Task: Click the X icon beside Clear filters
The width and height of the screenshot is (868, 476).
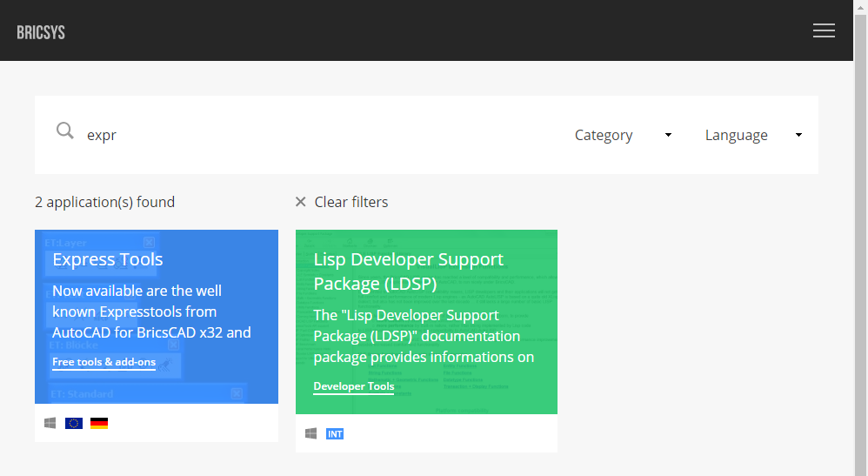Action: point(301,202)
